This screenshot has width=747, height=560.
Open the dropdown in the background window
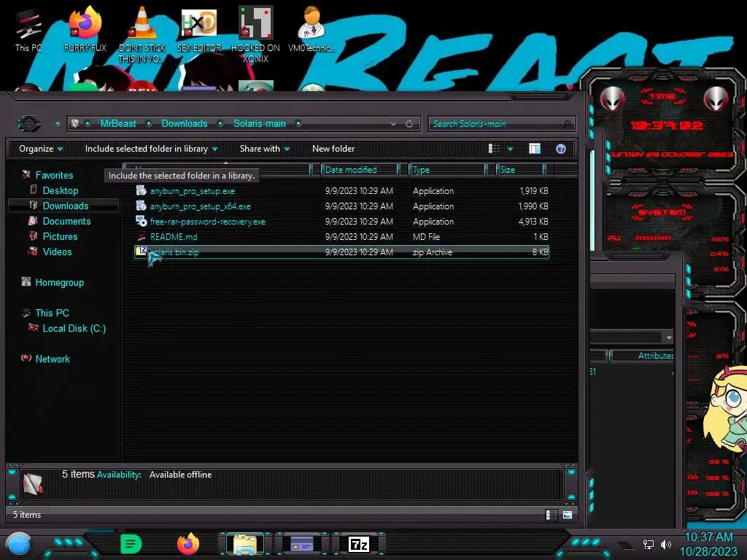669,337
